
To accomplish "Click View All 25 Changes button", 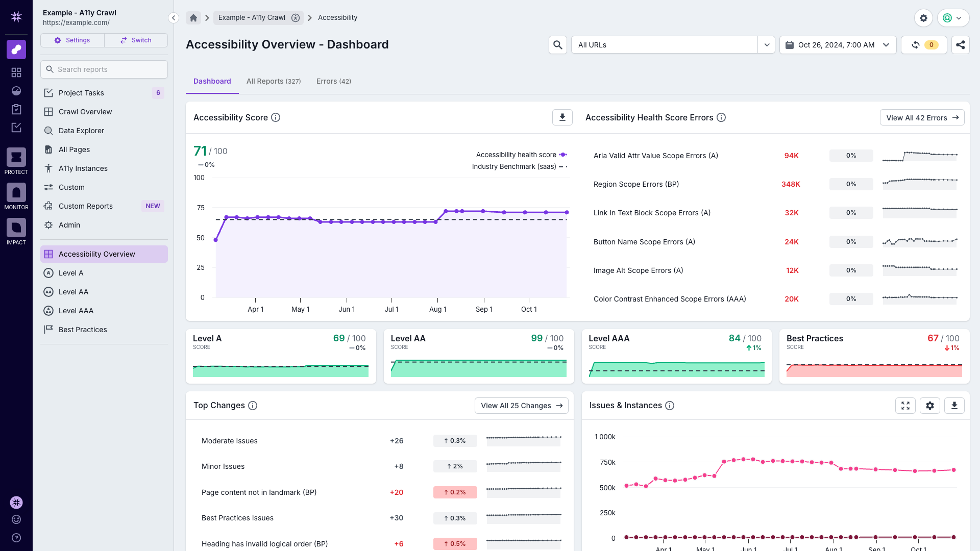I will pos(521,406).
